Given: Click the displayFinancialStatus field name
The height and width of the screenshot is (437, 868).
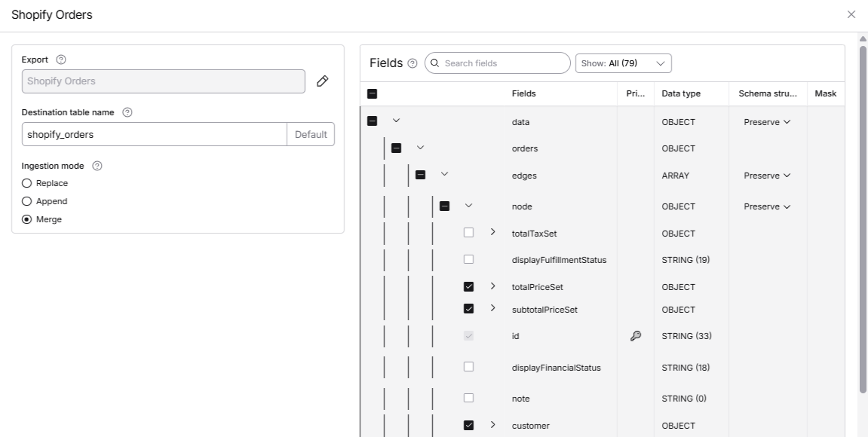Looking at the screenshot, I should click(557, 368).
